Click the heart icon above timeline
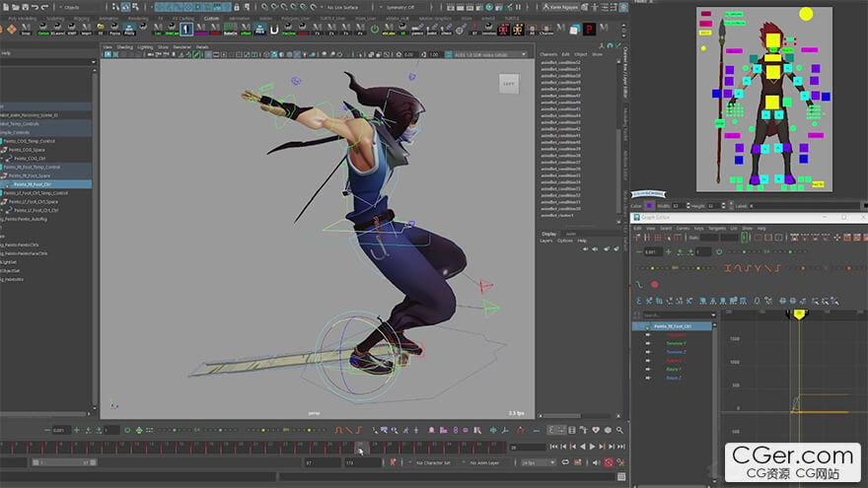Screen dimensions: 868x488 [x=596, y=430]
